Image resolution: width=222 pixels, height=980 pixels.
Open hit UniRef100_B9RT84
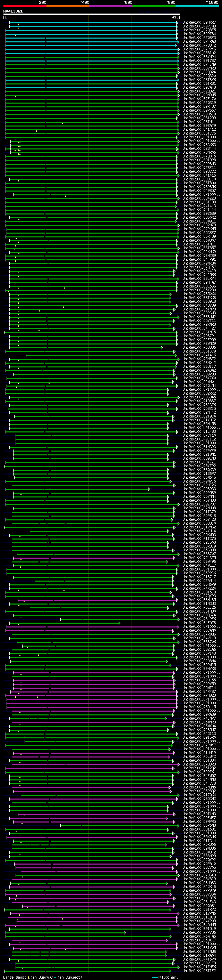coord(199,34)
